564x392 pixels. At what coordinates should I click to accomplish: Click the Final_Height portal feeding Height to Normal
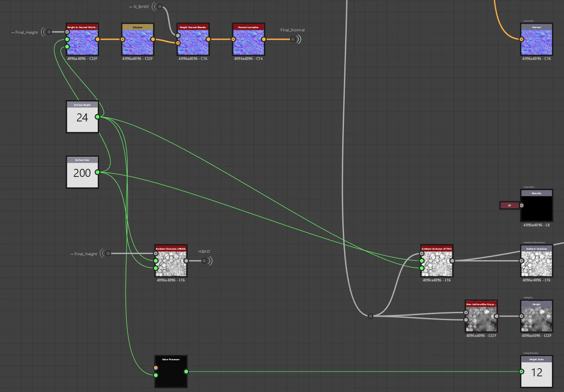point(47,32)
